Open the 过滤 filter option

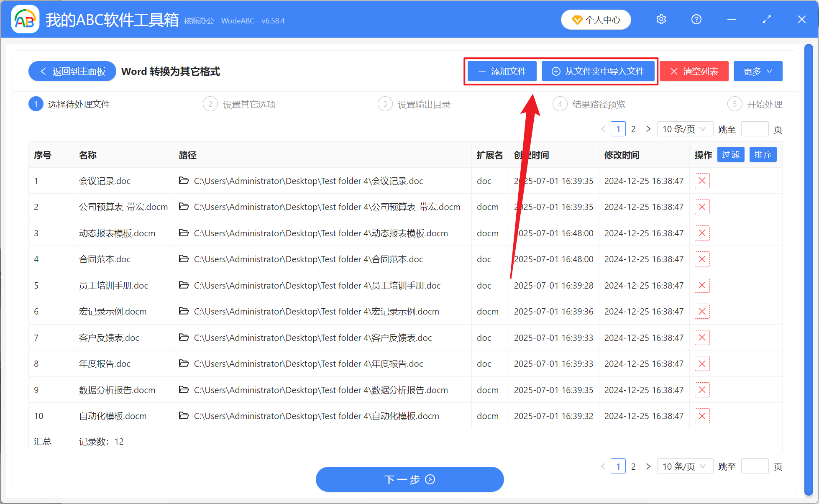tap(731, 154)
